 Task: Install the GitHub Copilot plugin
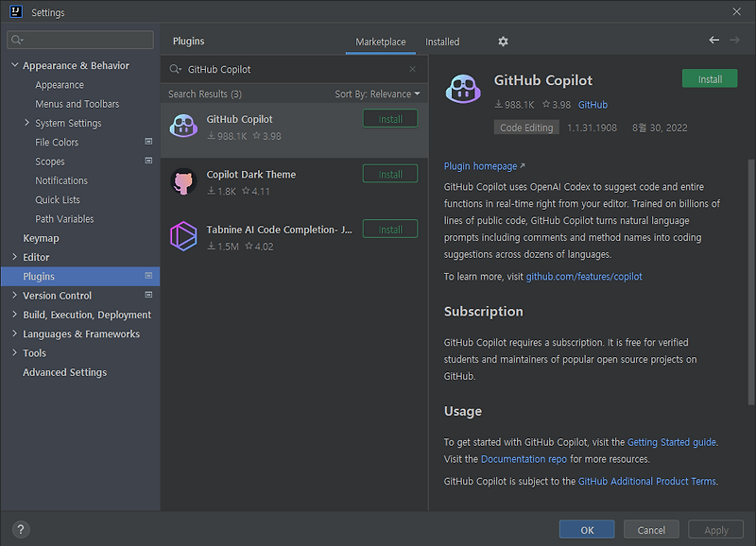coord(710,78)
